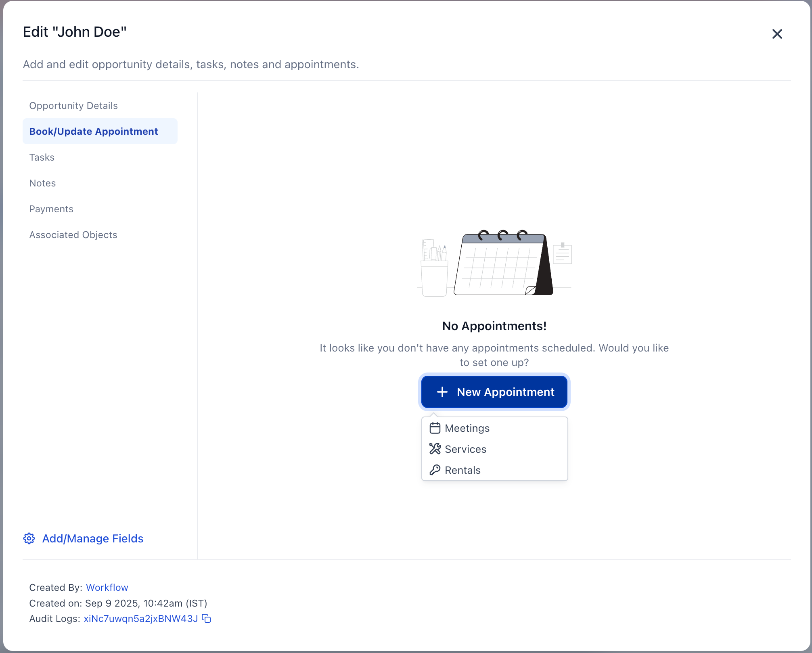Click the tools icon beside Services
Image resolution: width=812 pixels, height=653 pixels.
[x=435, y=449]
